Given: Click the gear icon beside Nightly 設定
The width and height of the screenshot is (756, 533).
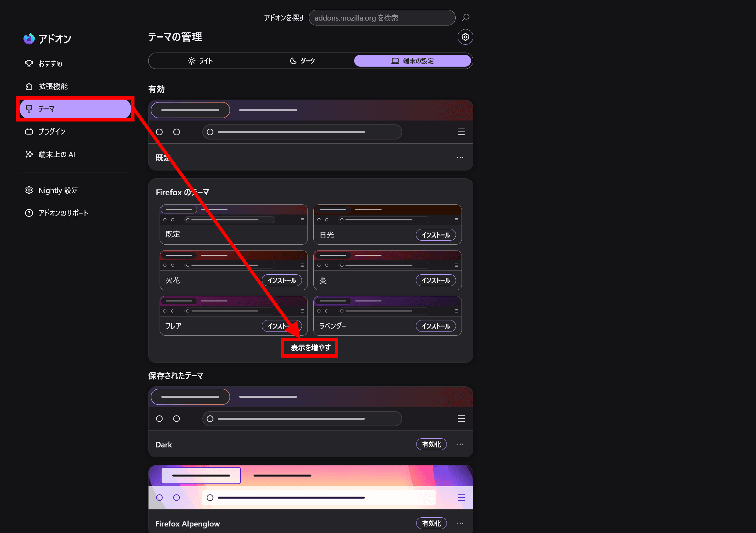Looking at the screenshot, I should click(x=29, y=190).
